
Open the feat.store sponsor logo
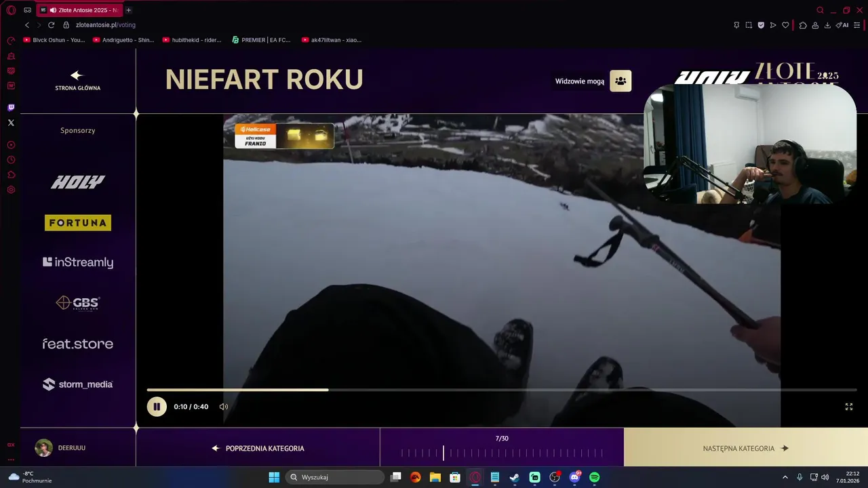coord(78,344)
